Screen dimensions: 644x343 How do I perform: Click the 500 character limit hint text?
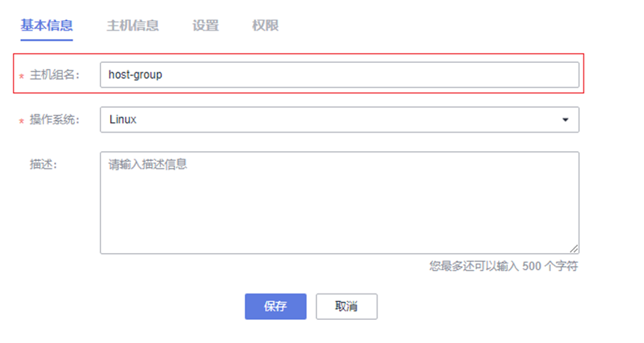pyautogui.click(x=503, y=266)
